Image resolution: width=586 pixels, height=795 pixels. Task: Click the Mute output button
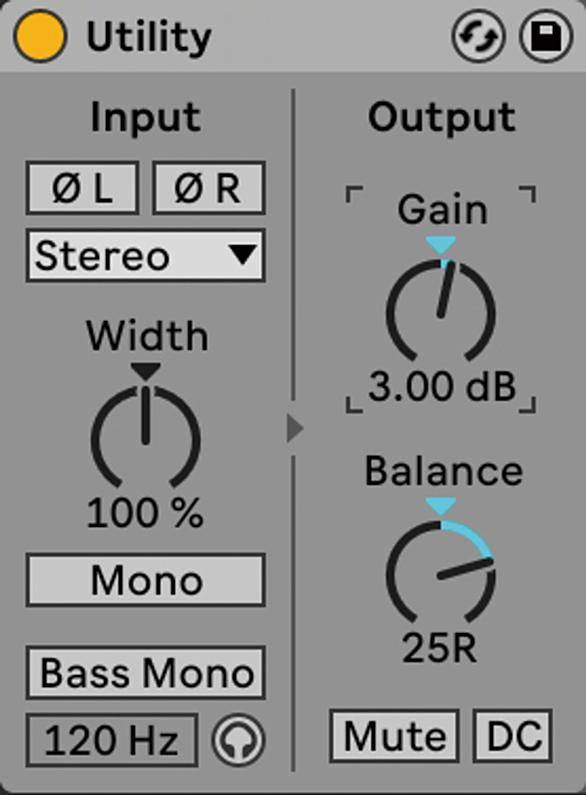point(394,736)
